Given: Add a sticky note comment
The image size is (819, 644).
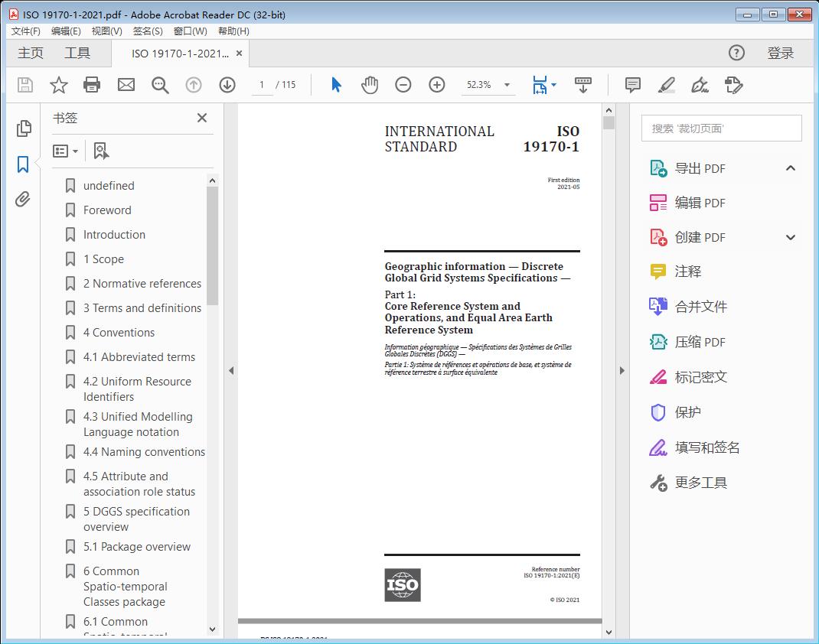Looking at the screenshot, I should (632, 85).
